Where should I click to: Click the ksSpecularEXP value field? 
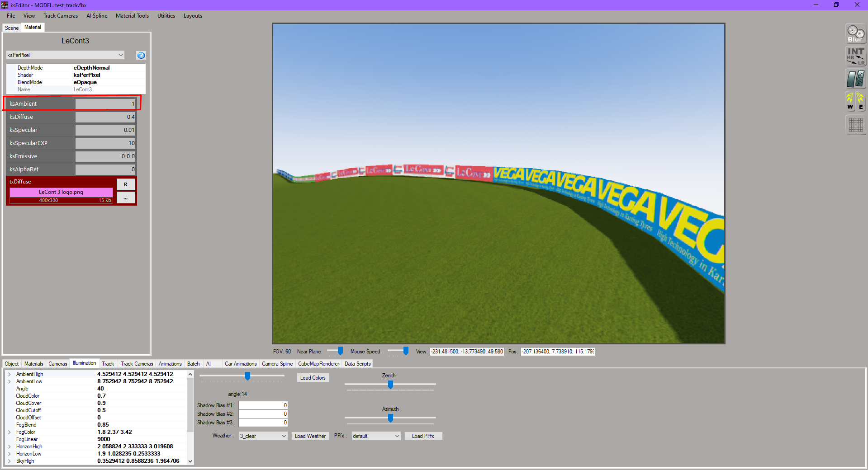(x=105, y=143)
